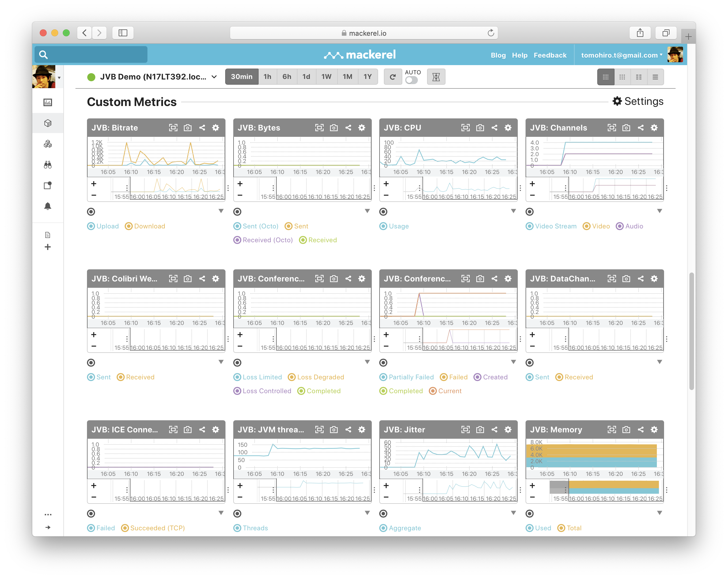The image size is (728, 579).
Task: Open the dashboards icon in sidebar
Action: [48, 102]
